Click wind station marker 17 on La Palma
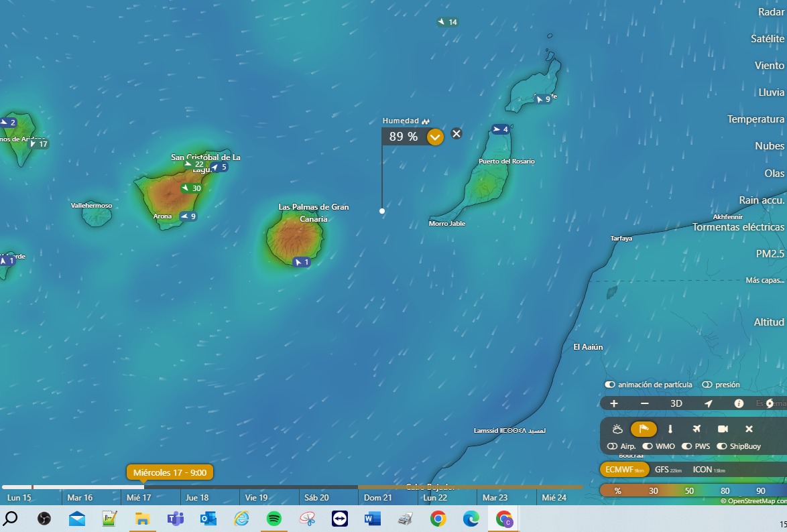787x532 pixels. click(38, 144)
